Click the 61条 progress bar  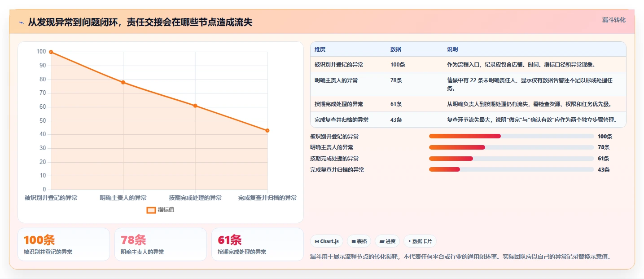click(x=512, y=159)
